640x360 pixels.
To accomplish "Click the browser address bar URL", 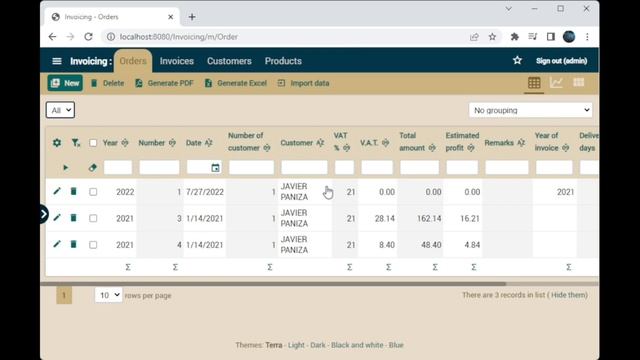I will pyautogui.click(x=178, y=37).
